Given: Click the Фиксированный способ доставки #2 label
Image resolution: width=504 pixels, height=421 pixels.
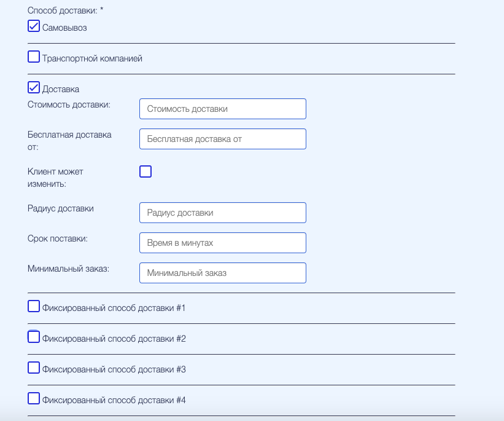Looking at the screenshot, I should point(114,339).
